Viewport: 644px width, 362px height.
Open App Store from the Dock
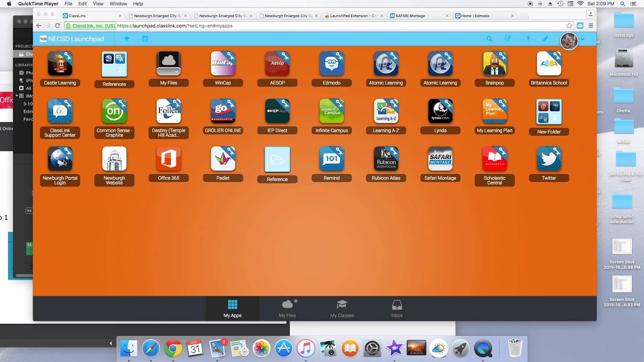pyautogui.click(x=283, y=348)
